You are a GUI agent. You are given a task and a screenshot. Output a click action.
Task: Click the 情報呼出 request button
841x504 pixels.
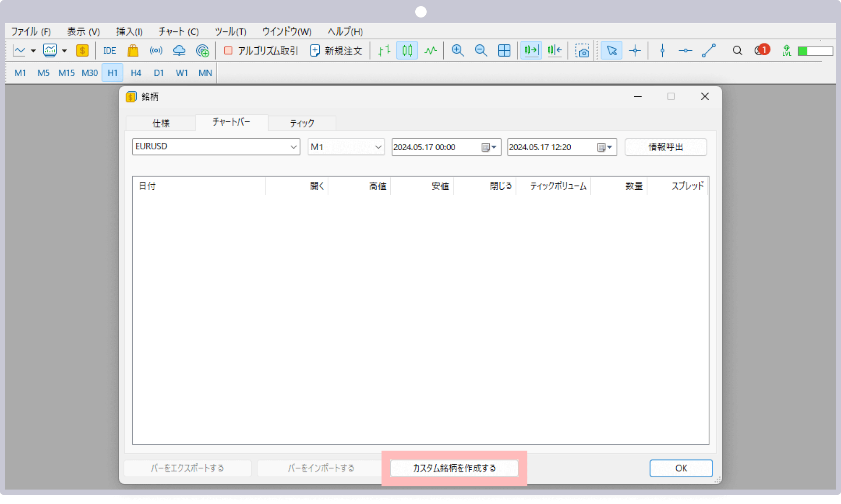pos(665,147)
